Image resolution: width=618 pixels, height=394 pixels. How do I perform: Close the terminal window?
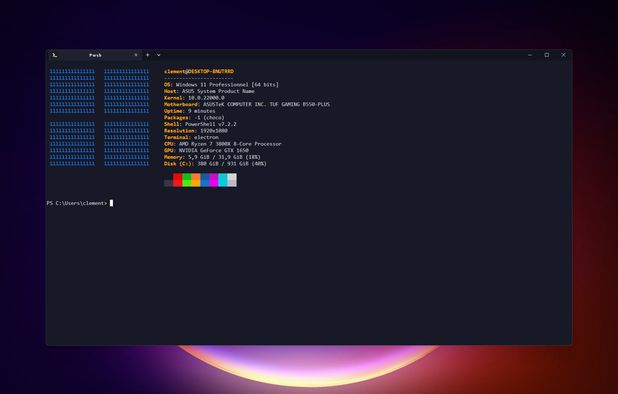click(564, 55)
